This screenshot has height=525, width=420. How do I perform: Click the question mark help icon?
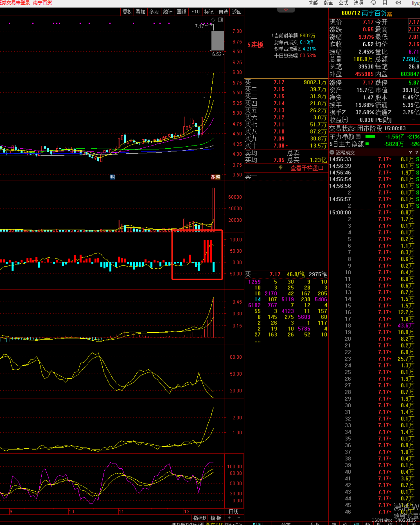[416, 152]
